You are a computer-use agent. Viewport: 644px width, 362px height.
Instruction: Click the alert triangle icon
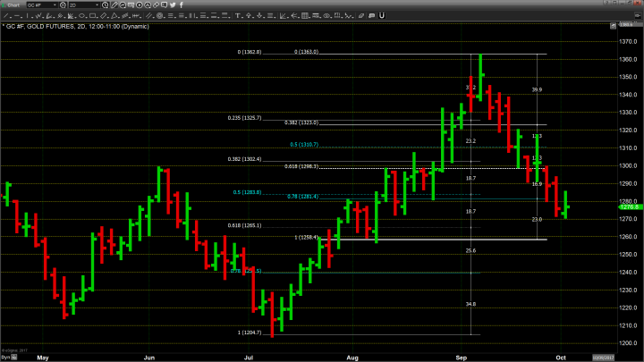(x=148, y=5)
